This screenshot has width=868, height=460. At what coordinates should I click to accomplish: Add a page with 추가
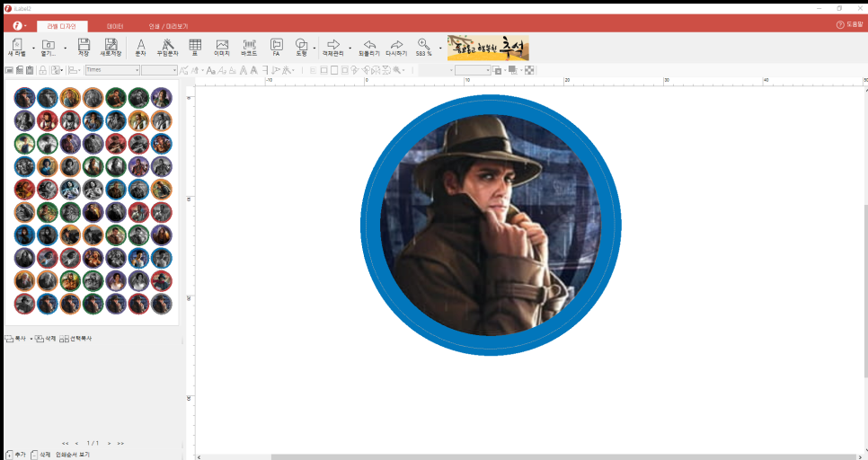[16, 455]
